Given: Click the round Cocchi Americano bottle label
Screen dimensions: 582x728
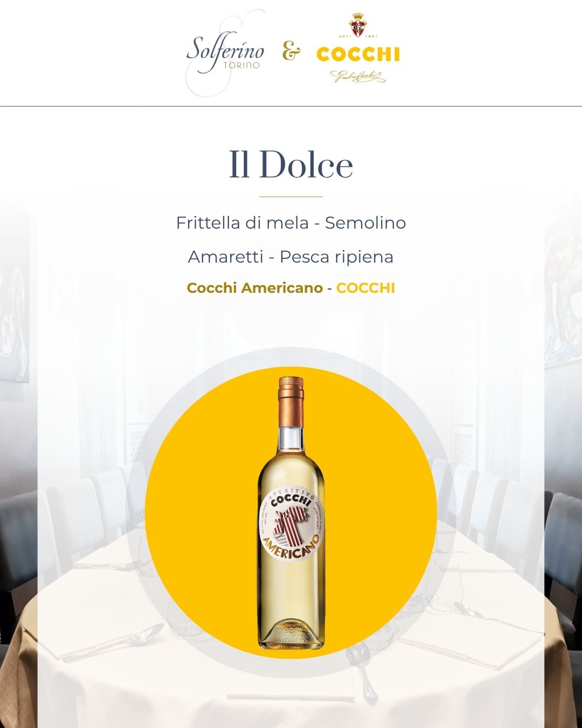Looking at the screenshot, I should [291, 524].
